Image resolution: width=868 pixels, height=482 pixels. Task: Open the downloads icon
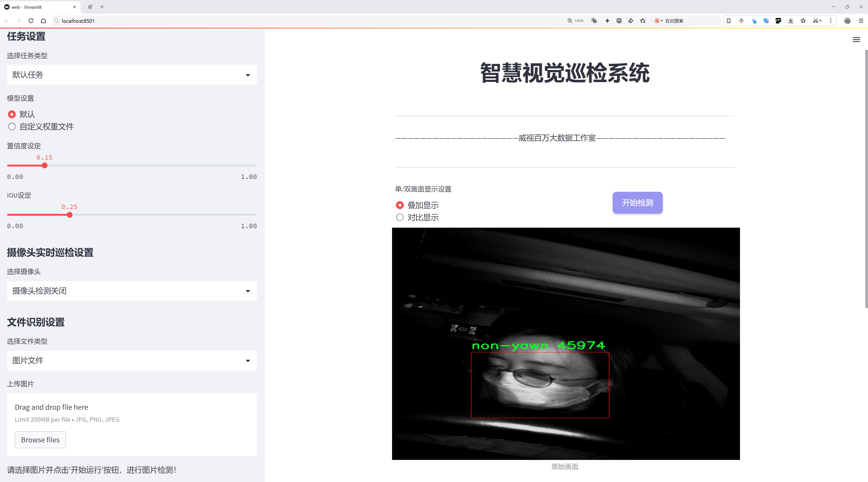pyautogui.click(x=791, y=20)
